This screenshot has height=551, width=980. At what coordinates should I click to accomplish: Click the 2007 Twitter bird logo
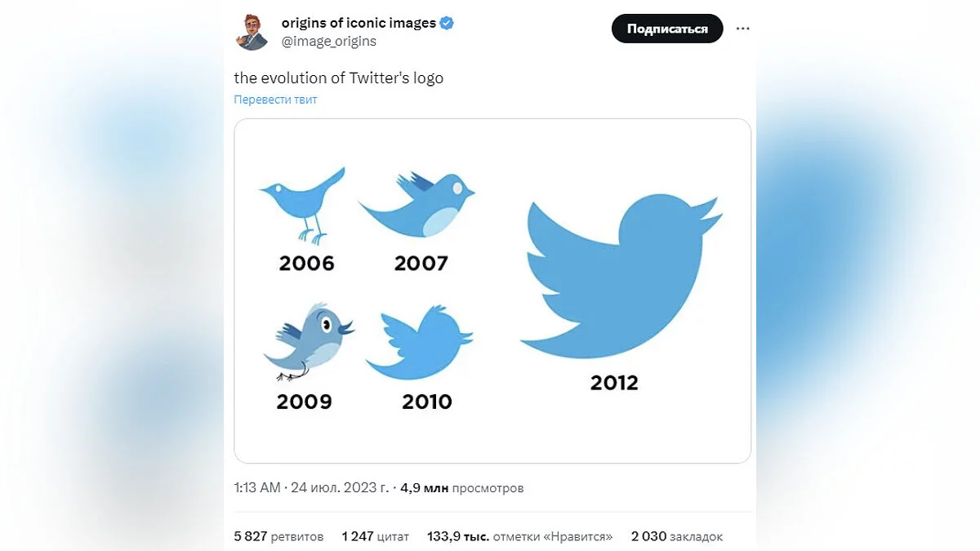point(417,207)
